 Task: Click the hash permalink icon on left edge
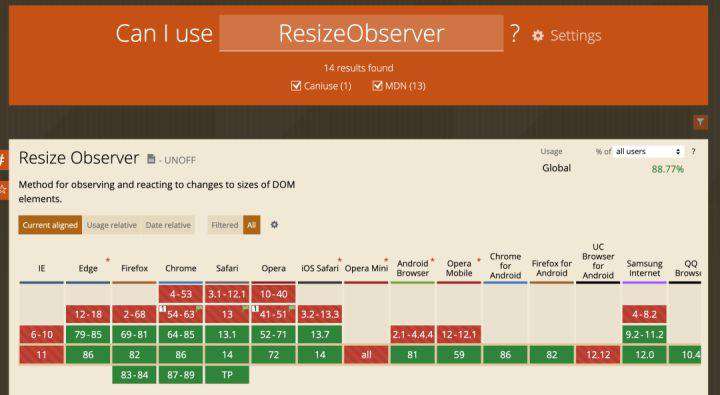[3, 160]
